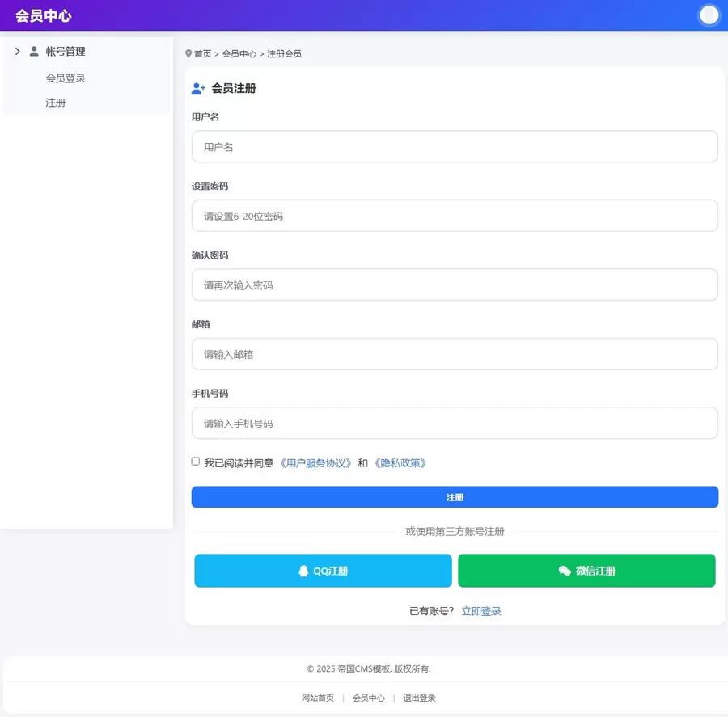The image size is (728, 717).
Task: Click the QQ penguin icon
Action: pos(303,571)
